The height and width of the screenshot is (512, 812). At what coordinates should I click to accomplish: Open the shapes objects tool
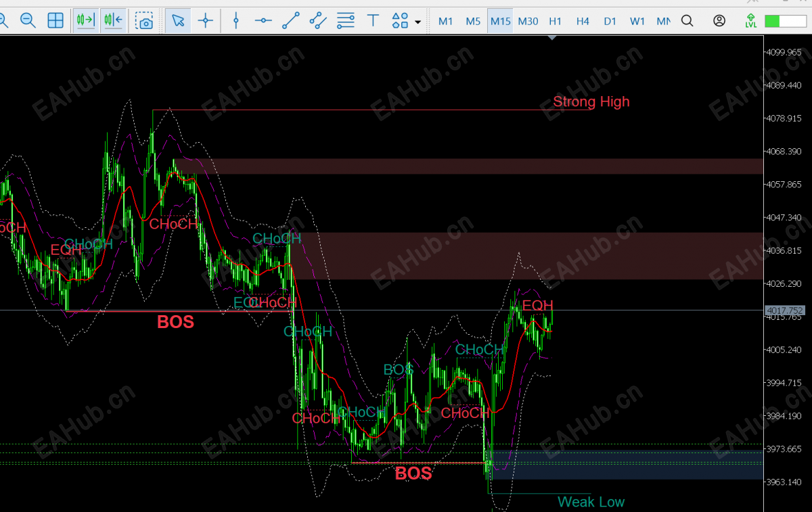click(x=401, y=21)
